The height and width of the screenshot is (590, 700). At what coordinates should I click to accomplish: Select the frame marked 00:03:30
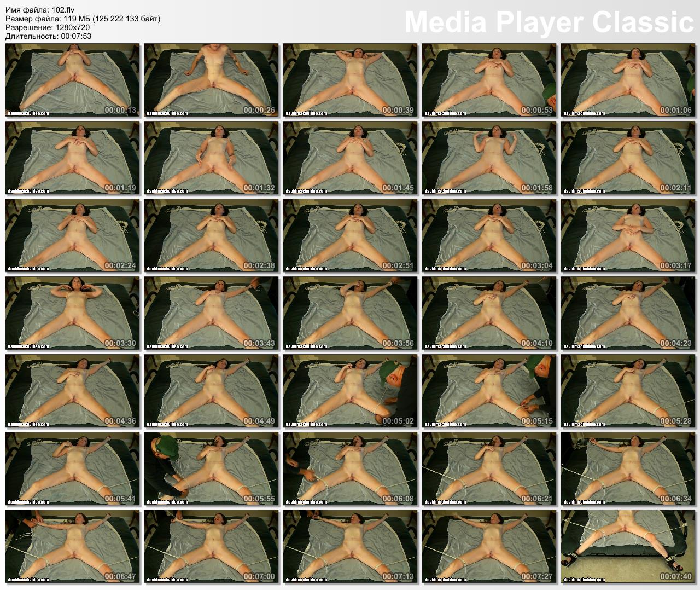click(x=72, y=314)
